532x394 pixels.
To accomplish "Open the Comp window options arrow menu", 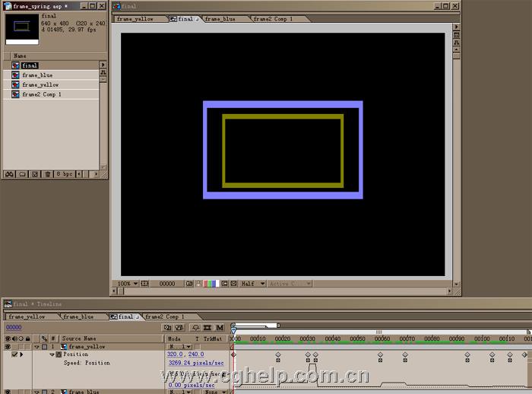I will tap(456, 27).
